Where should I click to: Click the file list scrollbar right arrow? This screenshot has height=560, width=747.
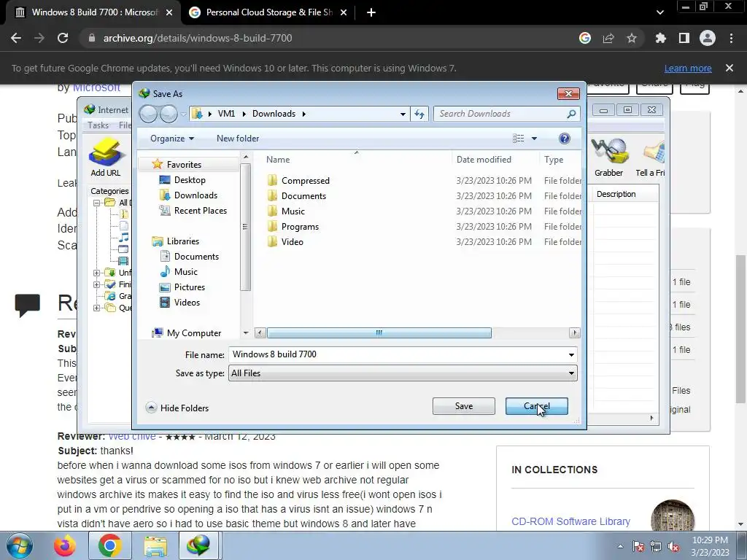click(575, 332)
